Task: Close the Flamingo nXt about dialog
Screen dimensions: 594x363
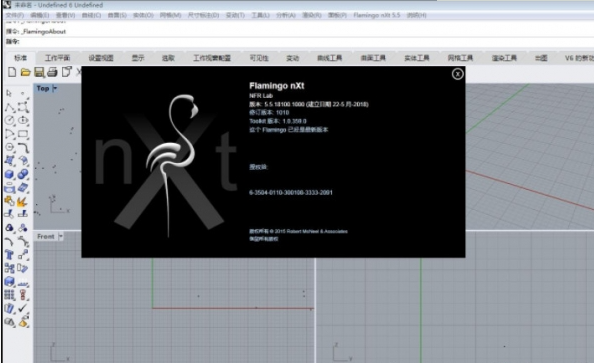Action: click(x=457, y=74)
